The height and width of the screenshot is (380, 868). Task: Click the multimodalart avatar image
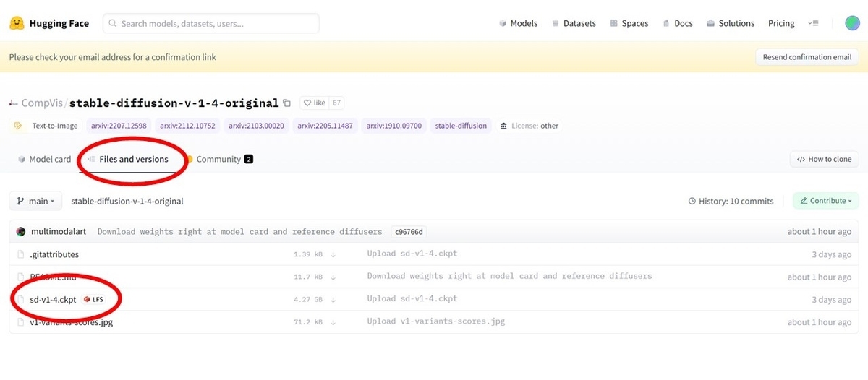21,232
